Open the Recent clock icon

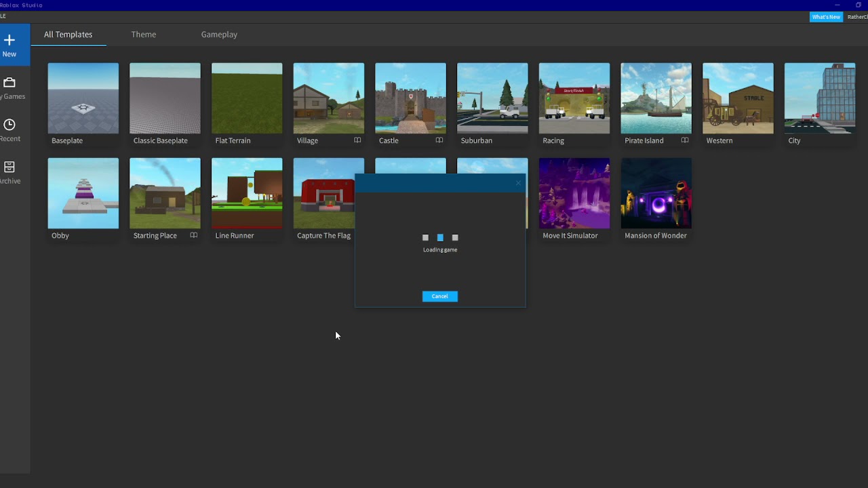tap(9, 125)
